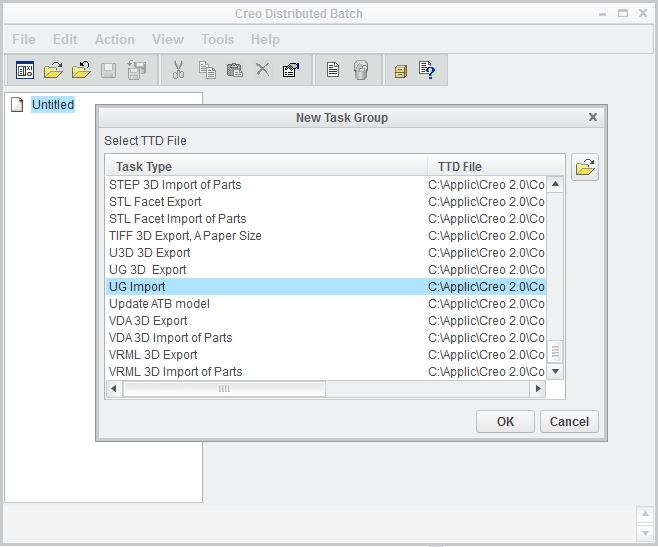Open the Tools menu
Image resolution: width=658 pixels, height=547 pixels.
[x=217, y=39]
